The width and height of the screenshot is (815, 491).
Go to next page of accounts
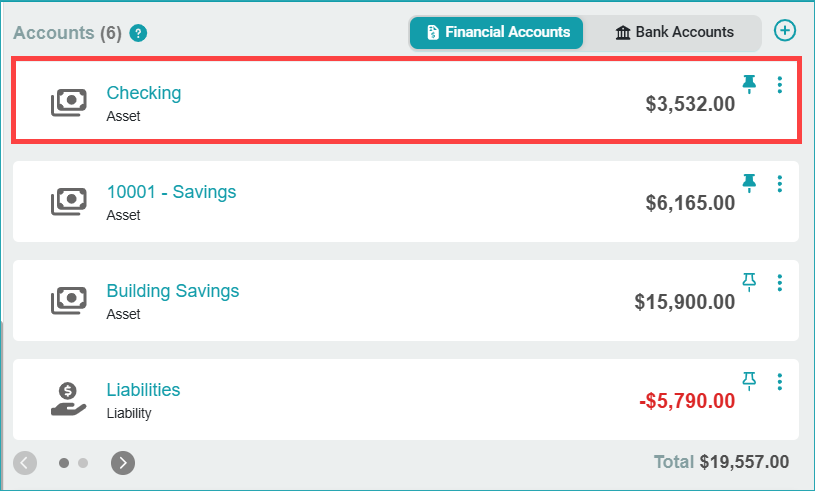click(x=123, y=462)
